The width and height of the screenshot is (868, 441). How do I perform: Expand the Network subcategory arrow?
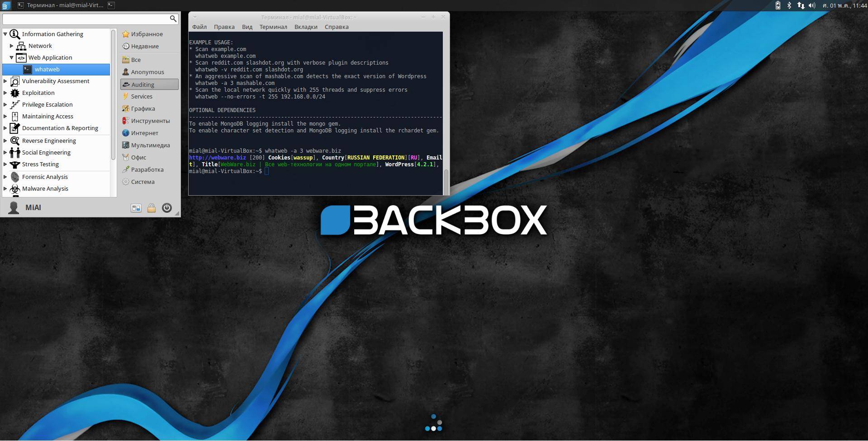[x=12, y=46]
